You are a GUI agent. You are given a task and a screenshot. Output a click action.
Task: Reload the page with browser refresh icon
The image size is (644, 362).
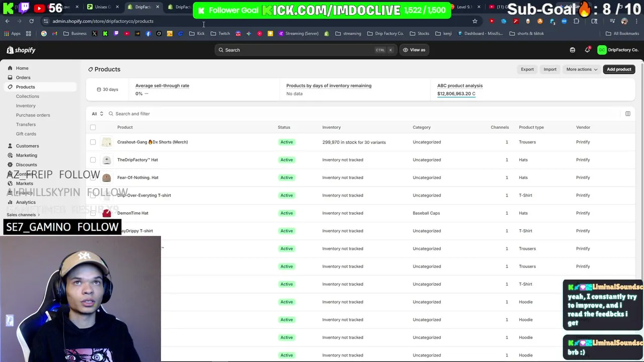[31, 21]
